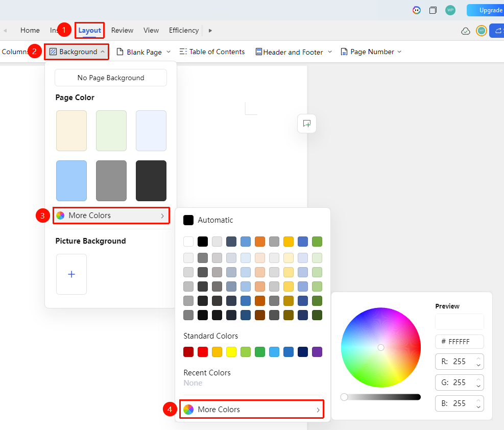The width and height of the screenshot is (504, 430).
Task: Pick the cream page color swatch
Action: [x=71, y=131]
